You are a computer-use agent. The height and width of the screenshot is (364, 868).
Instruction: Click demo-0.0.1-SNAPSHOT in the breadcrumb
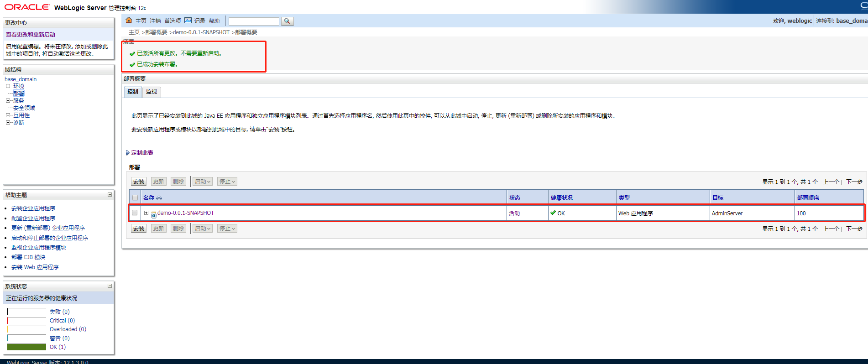click(201, 32)
